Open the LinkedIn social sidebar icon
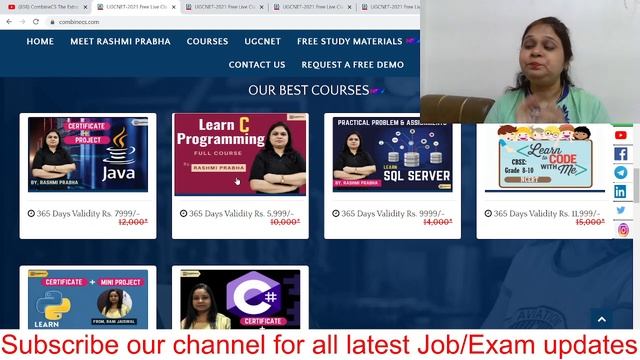The width and height of the screenshot is (640, 360). 620,191
